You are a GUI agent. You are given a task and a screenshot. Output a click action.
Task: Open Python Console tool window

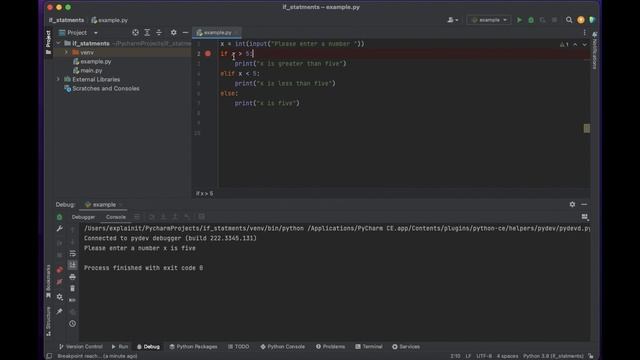pyautogui.click(x=282, y=347)
